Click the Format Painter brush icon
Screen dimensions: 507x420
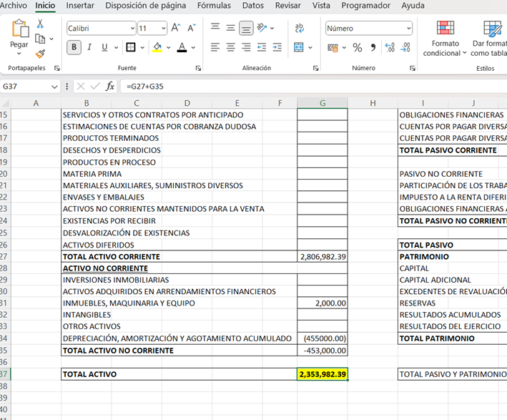pyautogui.click(x=41, y=54)
